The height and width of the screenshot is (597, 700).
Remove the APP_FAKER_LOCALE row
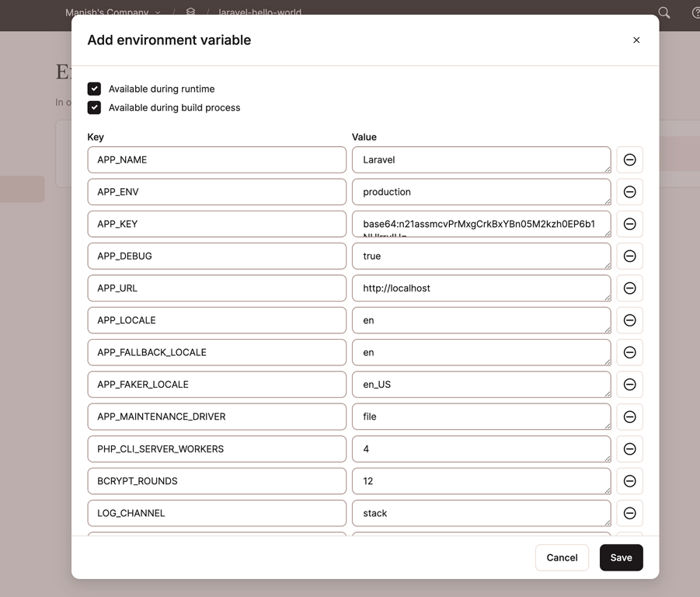(x=629, y=385)
